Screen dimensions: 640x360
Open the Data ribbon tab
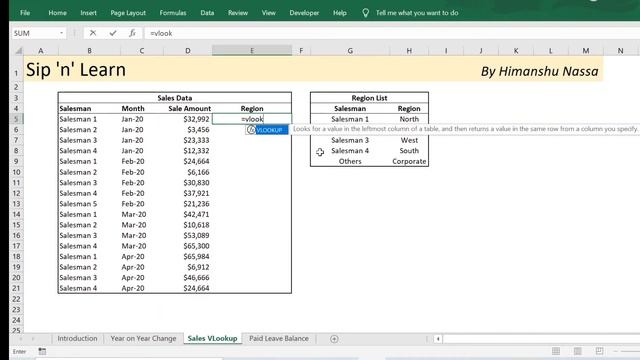click(x=207, y=13)
